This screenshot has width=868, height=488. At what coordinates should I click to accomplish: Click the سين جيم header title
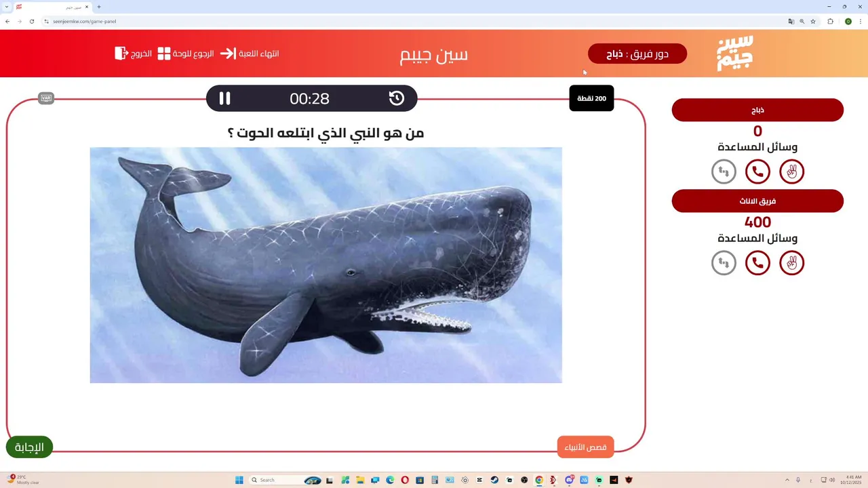434,55
